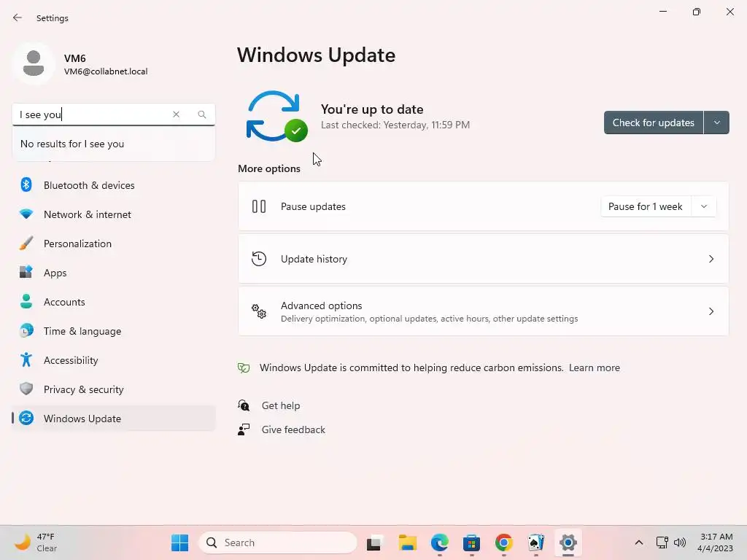Open Advanced options via its chevron
This screenshot has width=747, height=560.
pos(711,311)
